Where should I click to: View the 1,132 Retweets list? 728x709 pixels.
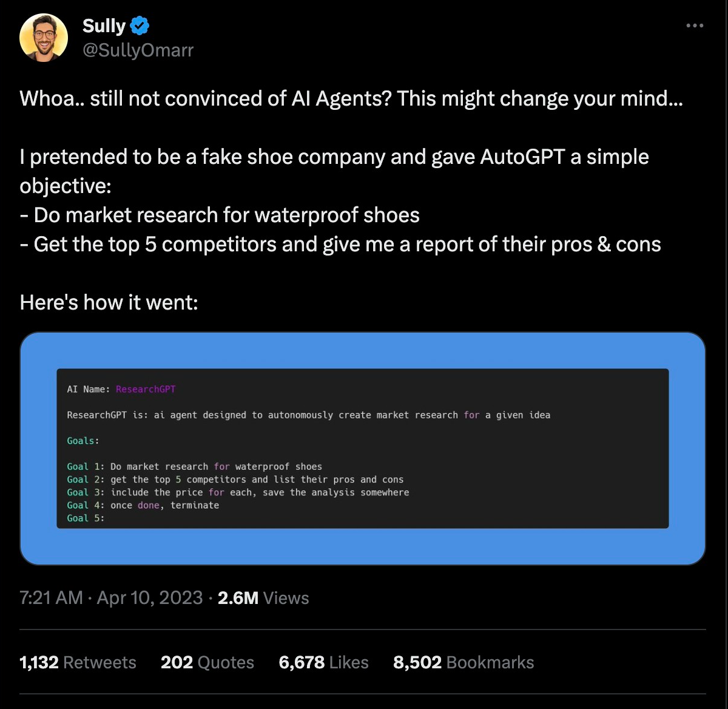pos(78,662)
